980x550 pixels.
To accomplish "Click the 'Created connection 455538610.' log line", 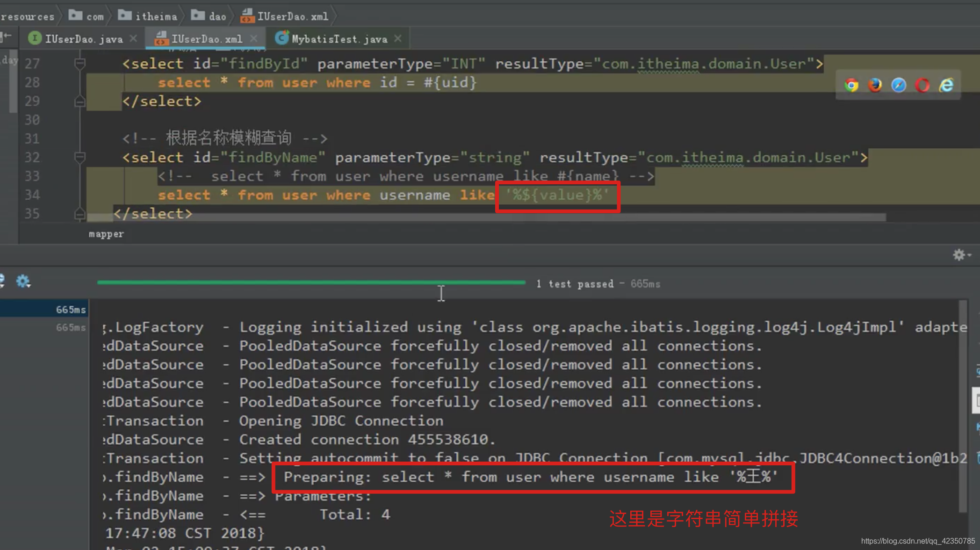I will point(367,440).
